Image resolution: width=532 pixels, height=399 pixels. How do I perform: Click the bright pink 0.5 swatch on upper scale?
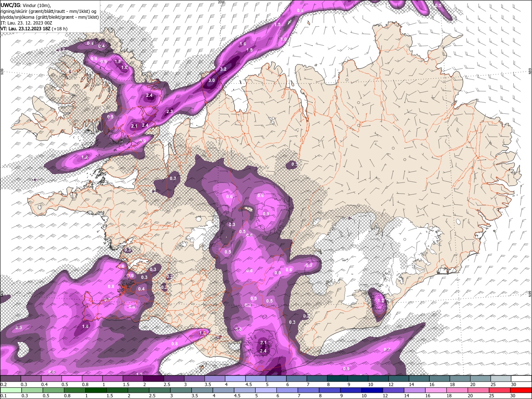coord(72,379)
